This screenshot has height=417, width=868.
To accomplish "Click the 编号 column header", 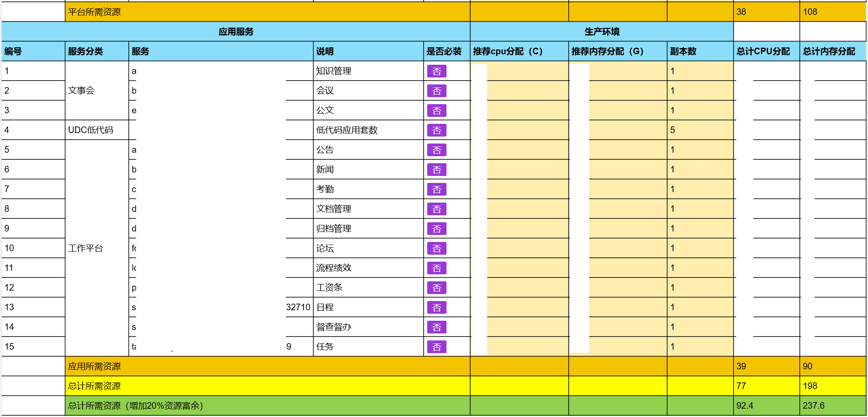I will 33,51.
